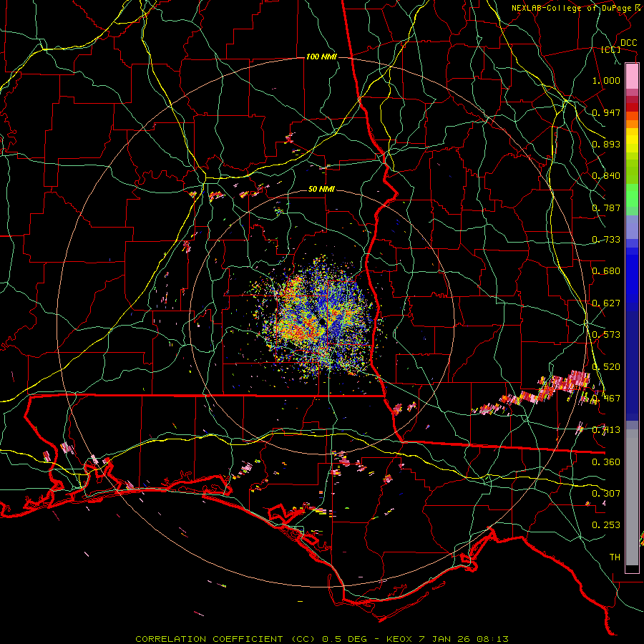
Task: Click the 50 NMI range ring label
Action: pos(321,190)
